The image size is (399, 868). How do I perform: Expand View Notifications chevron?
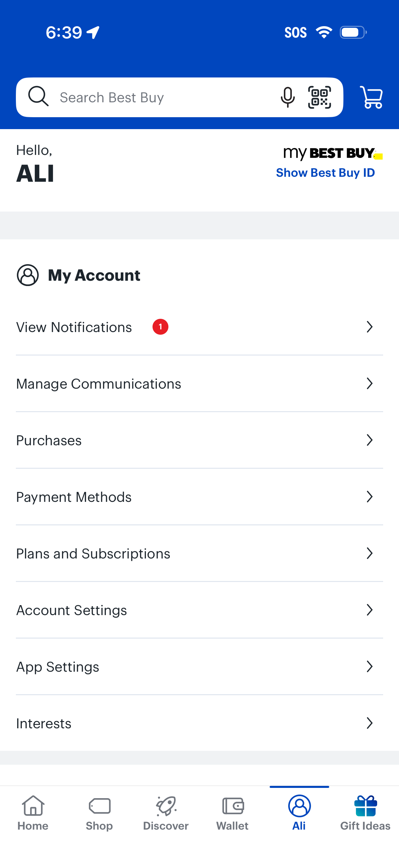coord(369,327)
